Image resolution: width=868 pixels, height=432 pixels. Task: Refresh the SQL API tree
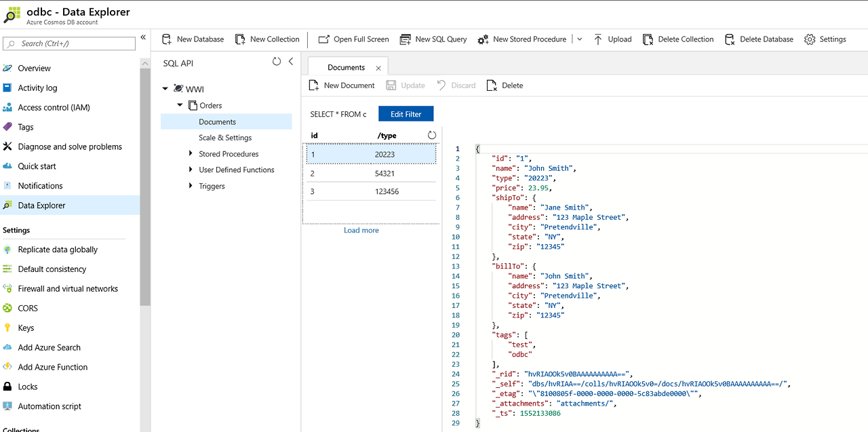[277, 62]
